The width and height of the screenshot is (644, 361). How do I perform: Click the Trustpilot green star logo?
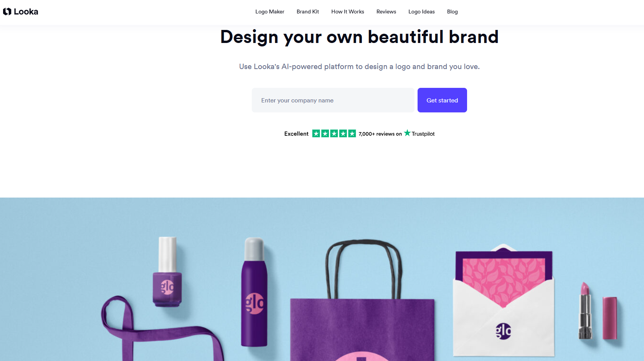(407, 133)
